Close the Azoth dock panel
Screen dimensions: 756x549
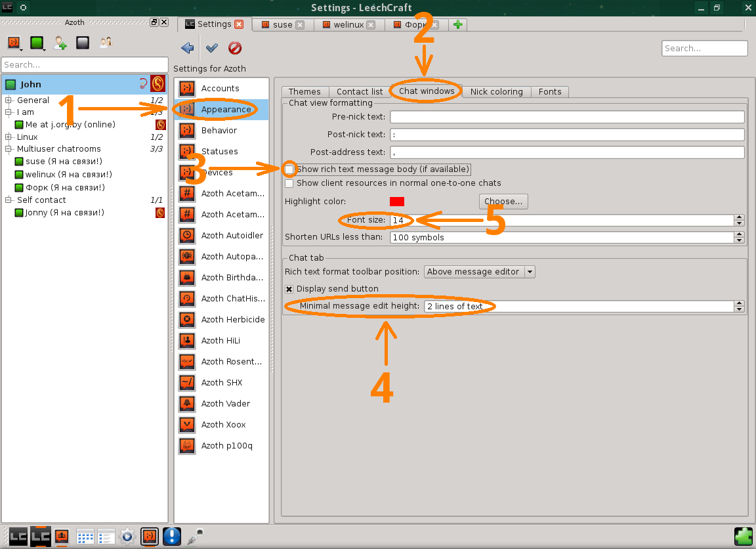coord(164,22)
